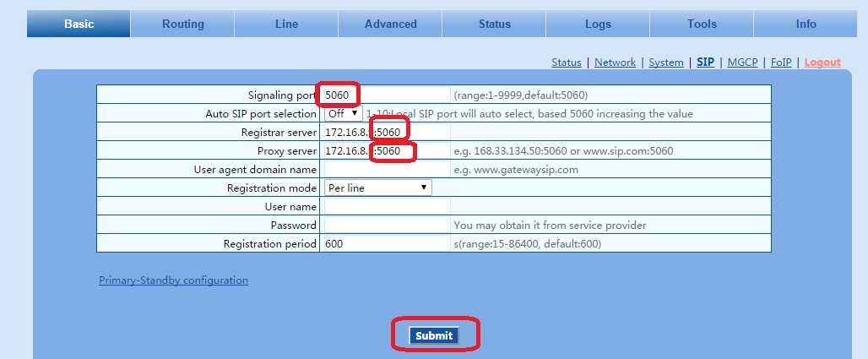Viewport: 868px width, 359px height.
Task: Open the System submenu link
Action: coord(666,63)
